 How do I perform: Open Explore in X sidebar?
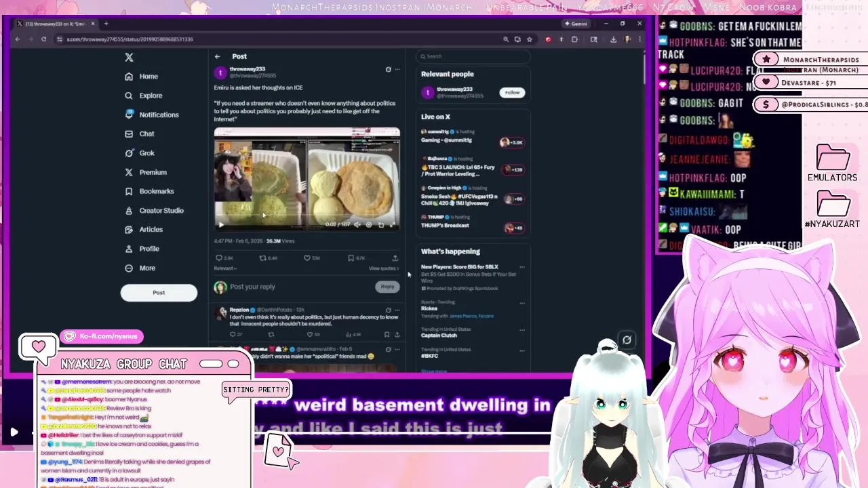click(144, 96)
